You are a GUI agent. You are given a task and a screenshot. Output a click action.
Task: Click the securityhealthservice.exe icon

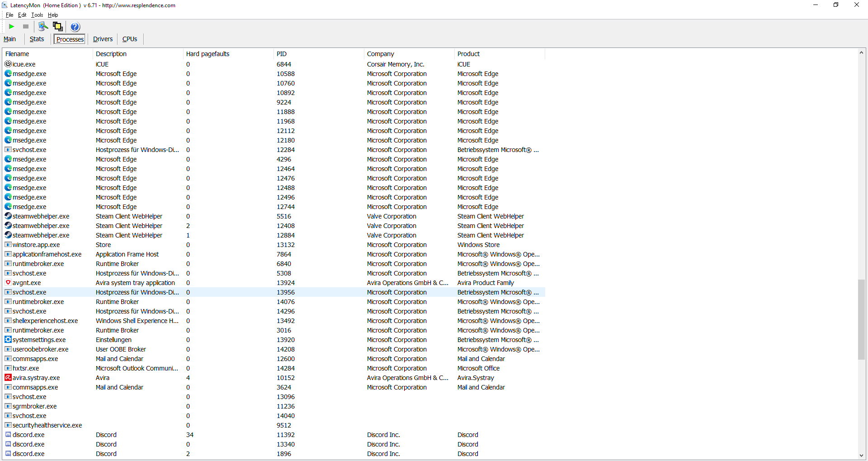8,425
